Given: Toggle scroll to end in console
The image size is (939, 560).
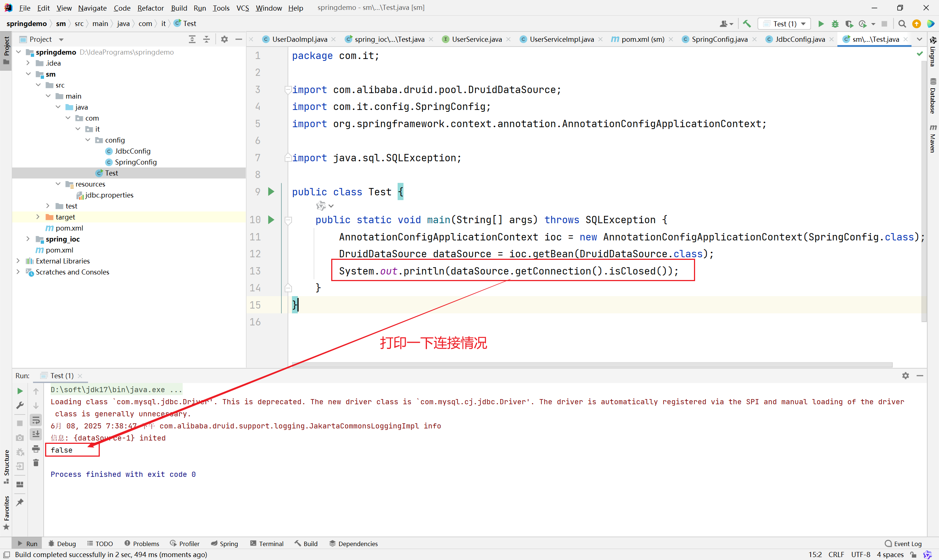Looking at the screenshot, I should pos(36,434).
